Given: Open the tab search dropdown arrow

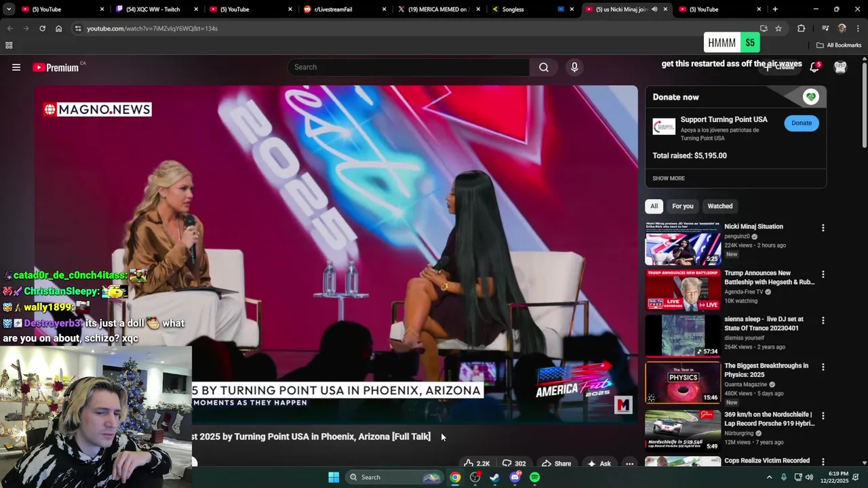Looking at the screenshot, I should pos(9,9).
